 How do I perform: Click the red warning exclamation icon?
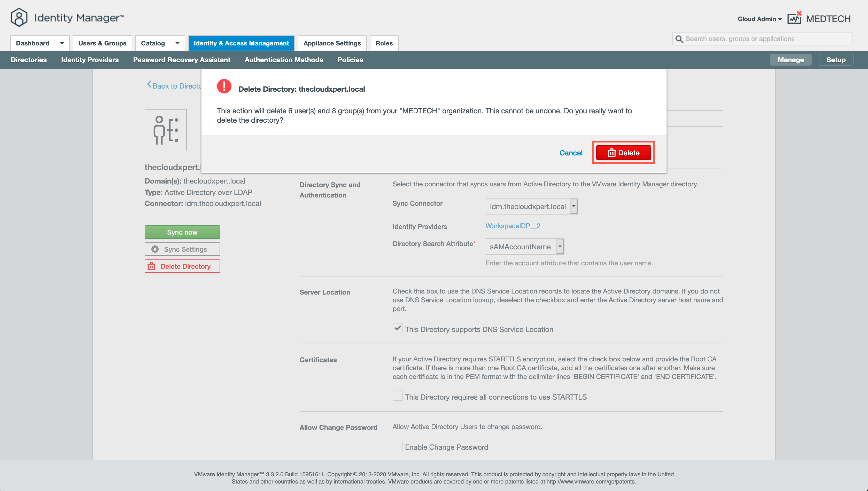click(224, 86)
